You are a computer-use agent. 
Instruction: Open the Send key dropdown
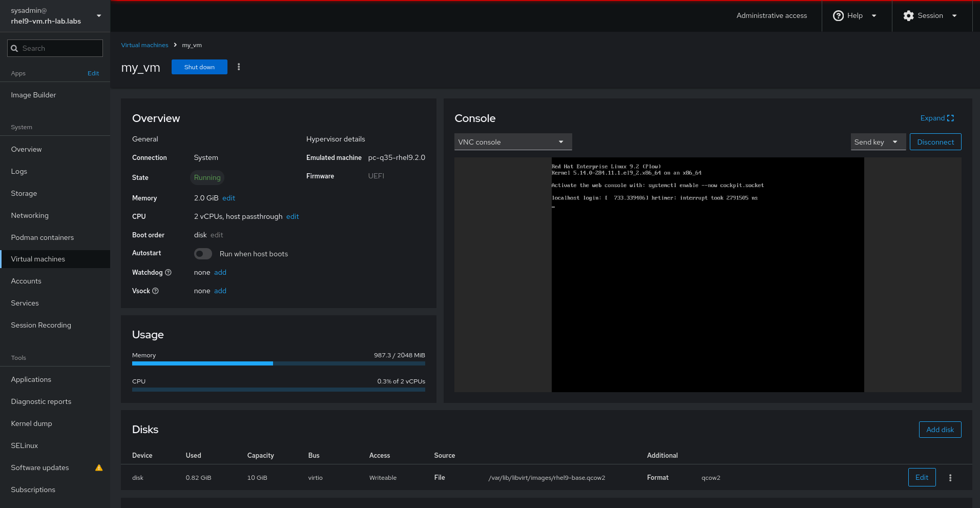[x=878, y=142]
